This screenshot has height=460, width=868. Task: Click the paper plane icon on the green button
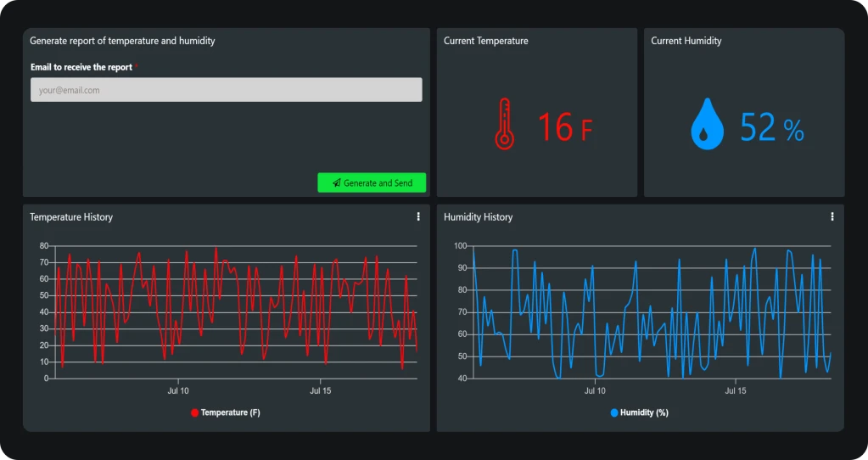point(337,183)
